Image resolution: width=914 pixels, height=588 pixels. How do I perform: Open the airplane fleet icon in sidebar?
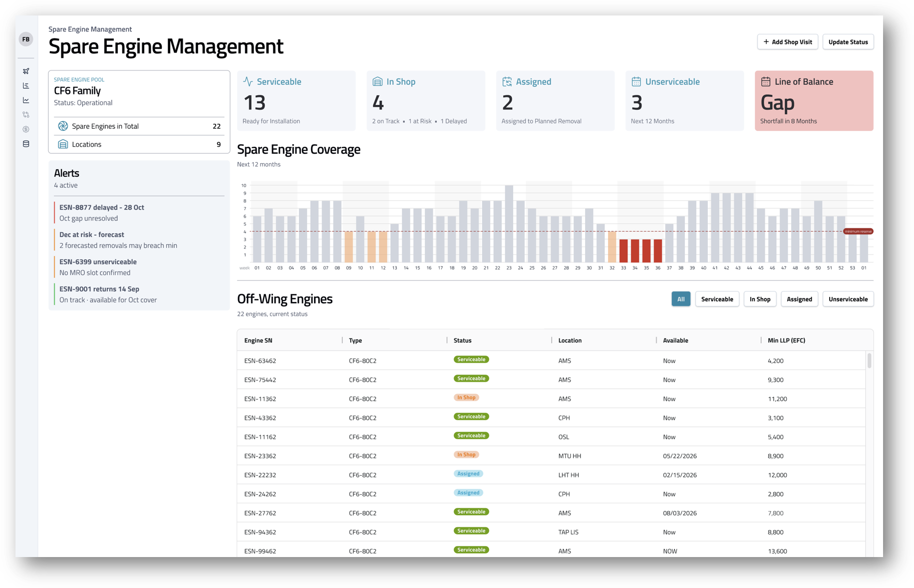[26, 71]
